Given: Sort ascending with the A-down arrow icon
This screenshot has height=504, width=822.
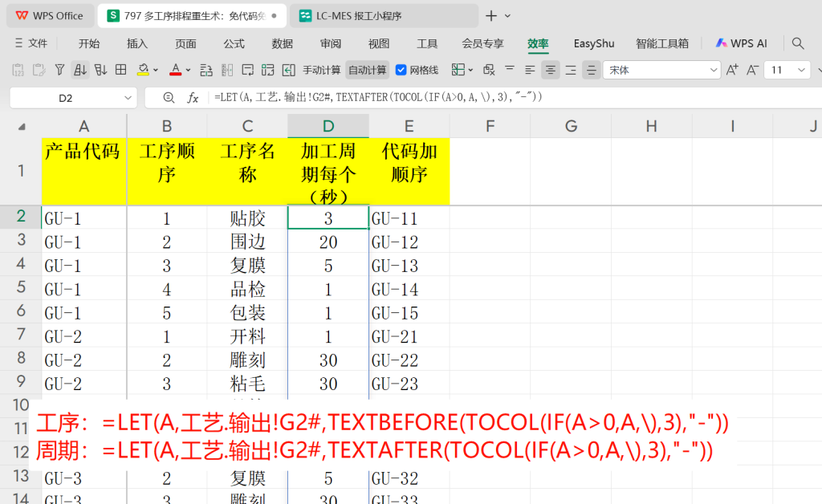Looking at the screenshot, I should tap(80, 70).
